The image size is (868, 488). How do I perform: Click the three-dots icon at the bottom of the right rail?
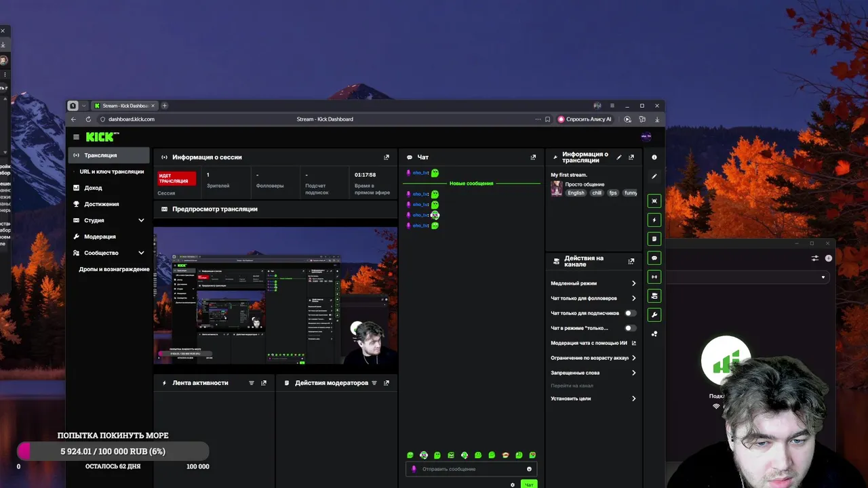[654, 333]
